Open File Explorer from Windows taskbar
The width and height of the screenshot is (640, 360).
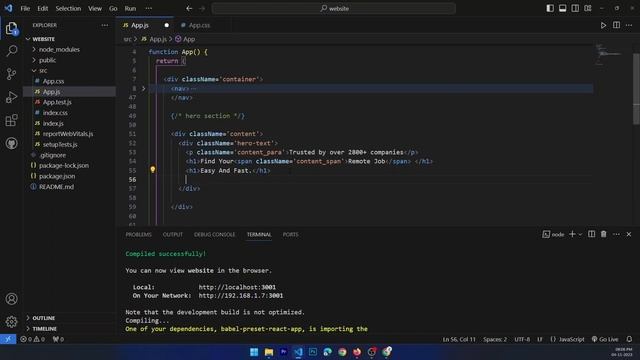(269, 352)
